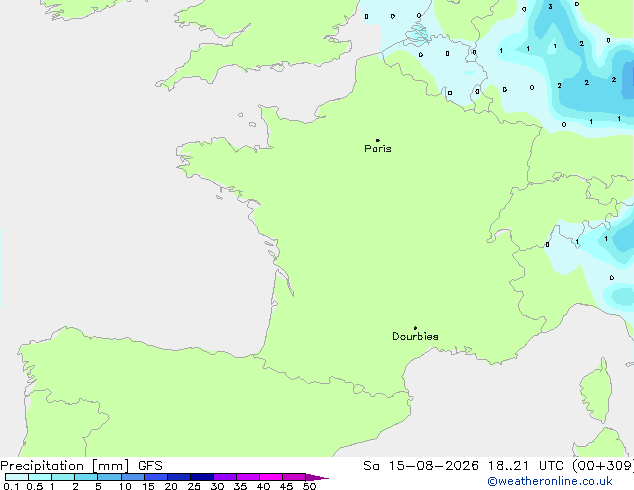Select the Paris location dot marker
This screenshot has height=490, width=634.
pyautogui.click(x=378, y=140)
